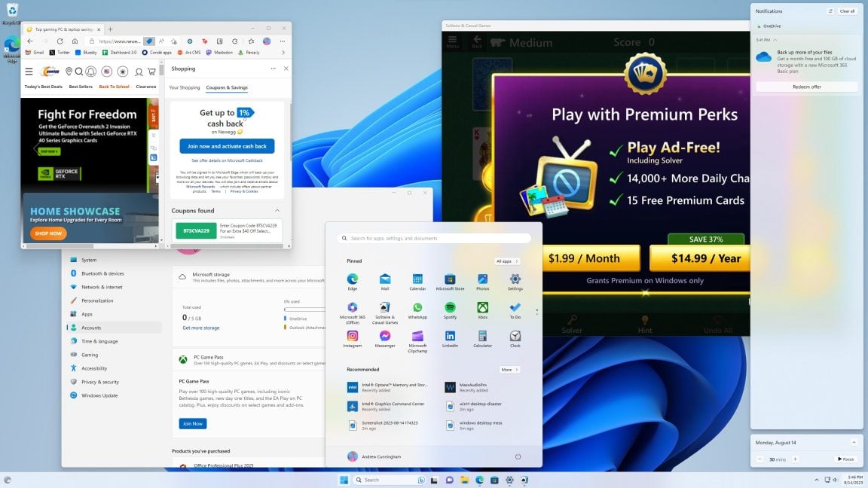The width and height of the screenshot is (868, 488).
Task: Expand More recommended items
Action: pyautogui.click(x=509, y=370)
